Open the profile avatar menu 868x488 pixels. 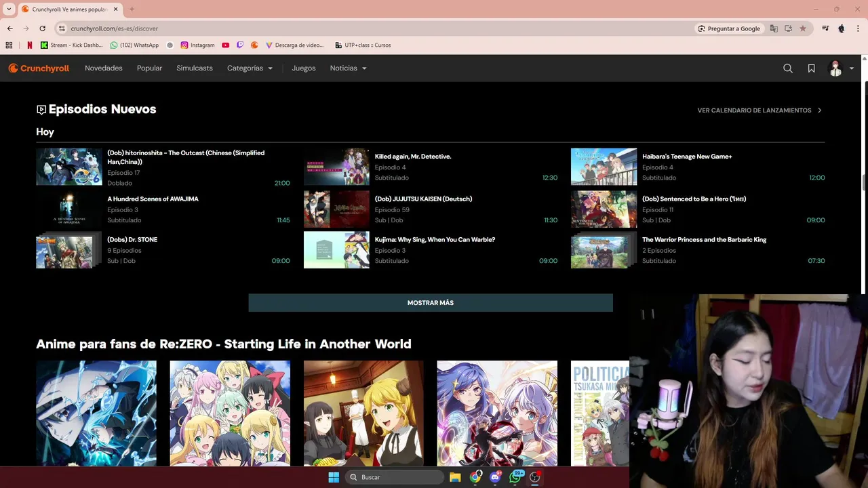[x=841, y=68]
